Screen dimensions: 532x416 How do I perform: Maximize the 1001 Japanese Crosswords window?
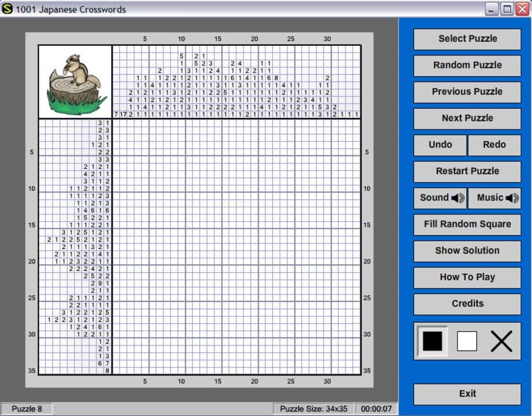pyautogui.click(x=507, y=9)
